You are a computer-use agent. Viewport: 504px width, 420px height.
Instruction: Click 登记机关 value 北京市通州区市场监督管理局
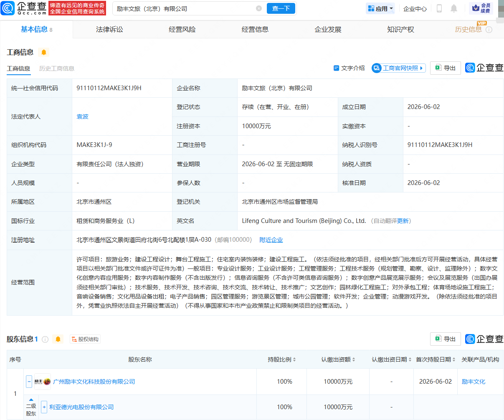[x=280, y=202]
